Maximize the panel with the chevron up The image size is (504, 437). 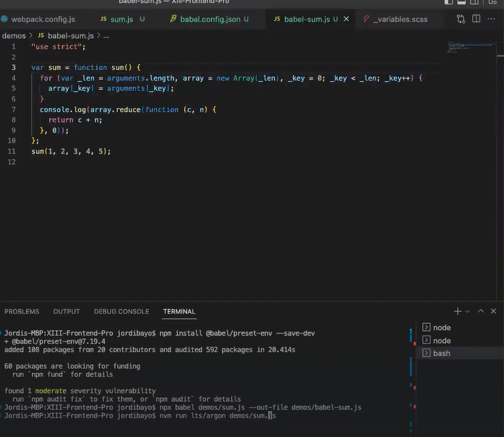pyautogui.click(x=481, y=311)
